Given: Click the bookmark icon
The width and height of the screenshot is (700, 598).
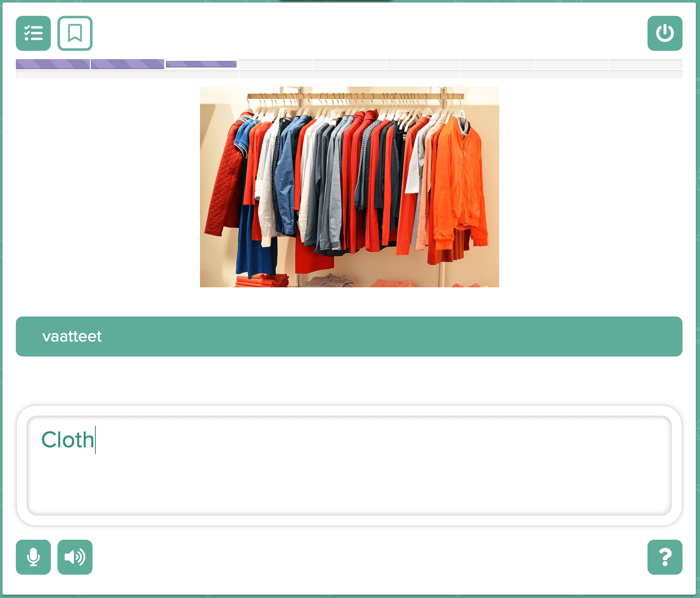Looking at the screenshot, I should coord(75,33).
